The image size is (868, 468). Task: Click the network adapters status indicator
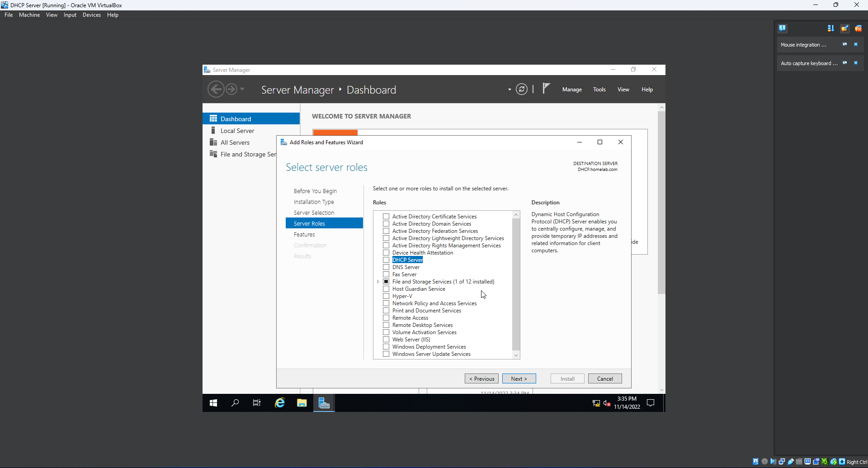[782, 462]
